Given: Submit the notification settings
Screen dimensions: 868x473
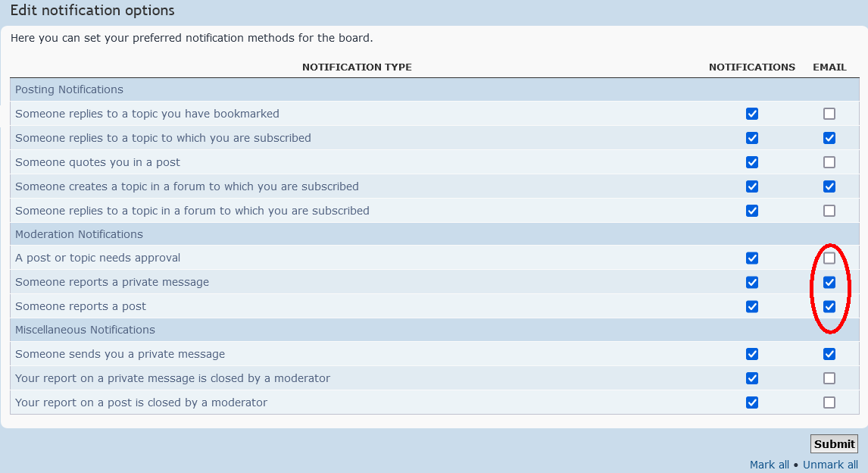Looking at the screenshot, I should pos(834,443).
